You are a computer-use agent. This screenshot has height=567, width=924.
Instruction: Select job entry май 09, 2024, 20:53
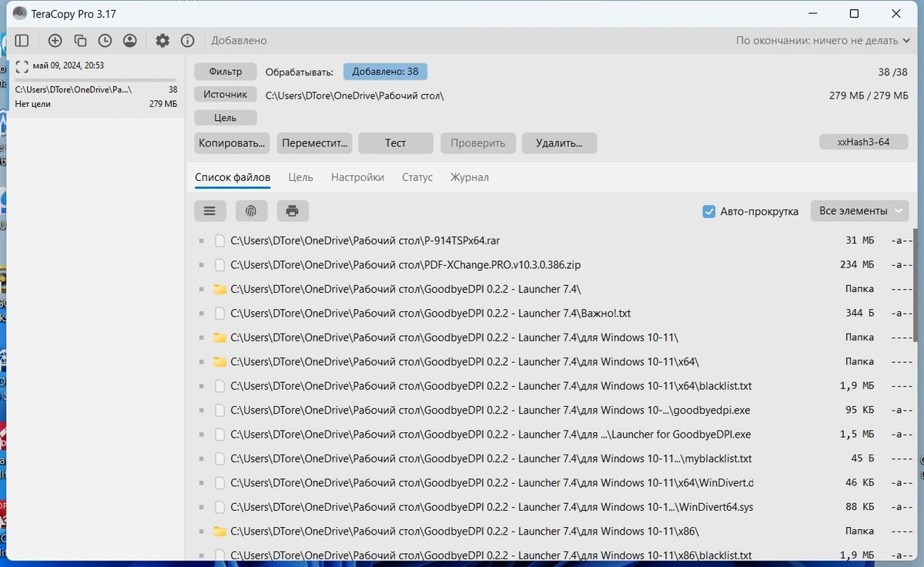[x=95, y=85]
